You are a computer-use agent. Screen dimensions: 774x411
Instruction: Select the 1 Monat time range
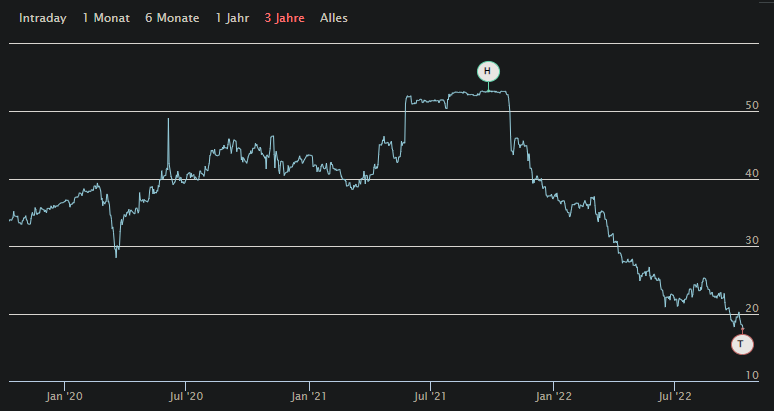point(106,18)
